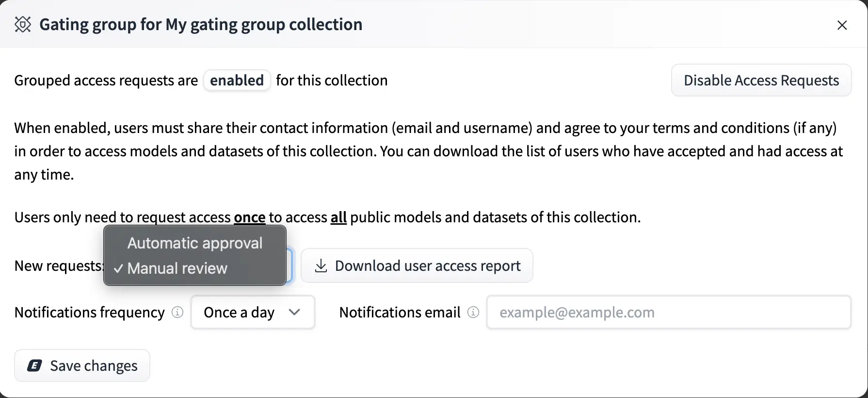Close the gating group dialog

(x=842, y=25)
